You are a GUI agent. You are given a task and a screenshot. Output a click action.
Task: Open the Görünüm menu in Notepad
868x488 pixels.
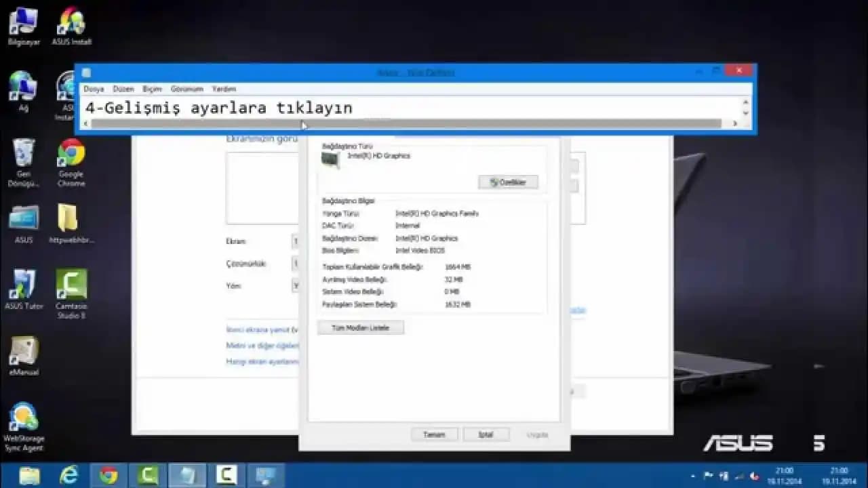tap(187, 89)
